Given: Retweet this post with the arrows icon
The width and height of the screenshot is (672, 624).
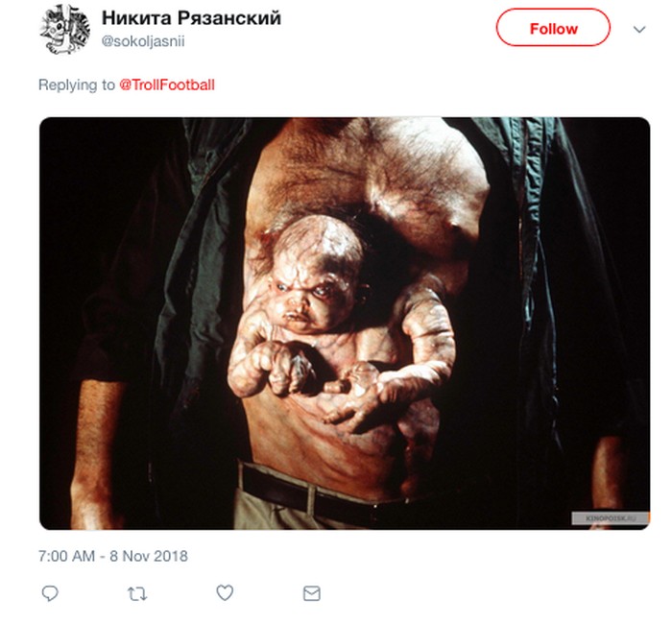Looking at the screenshot, I should click(137, 594).
